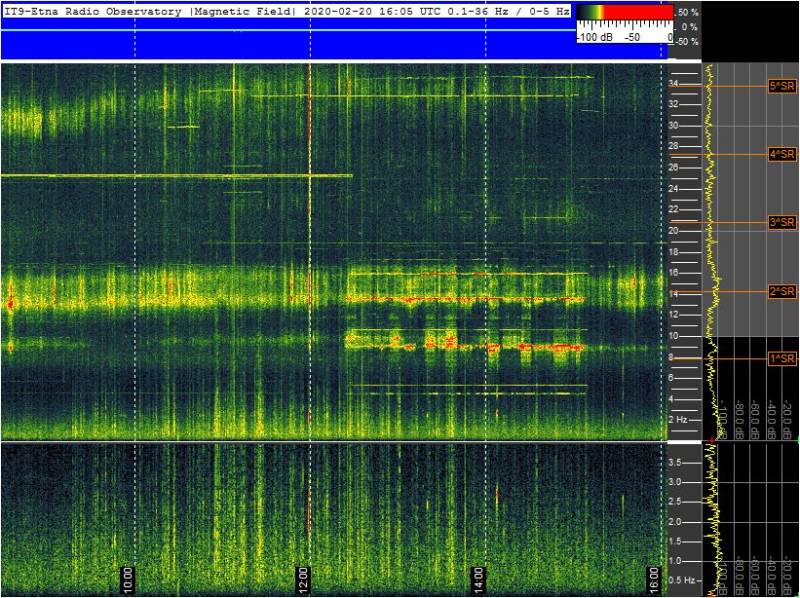This screenshot has width=800, height=598.
Task: Click the 30 frequency axis tick label
Action: [673, 126]
